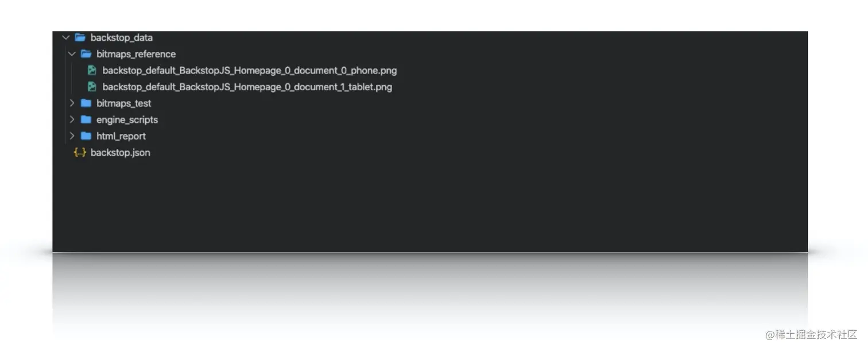Open the backstop.json file

click(x=121, y=153)
